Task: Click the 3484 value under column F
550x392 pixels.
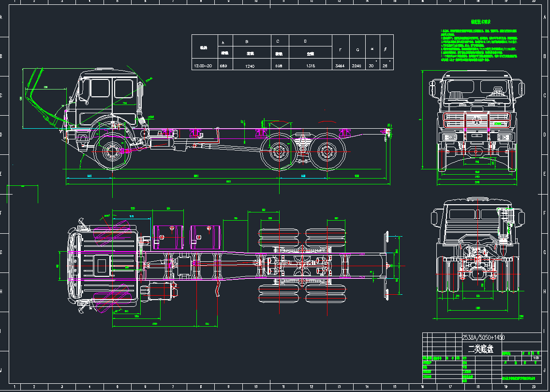Action: tap(340, 66)
